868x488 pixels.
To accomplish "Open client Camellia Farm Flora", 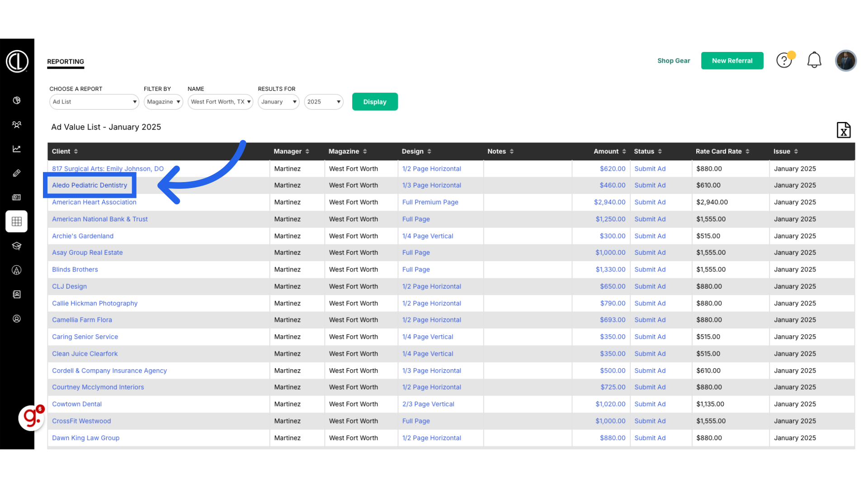I will (82, 320).
